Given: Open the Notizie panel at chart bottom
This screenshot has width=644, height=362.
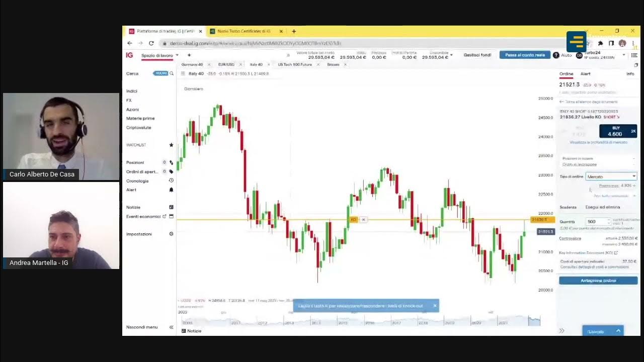Looking at the screenshot, I should [192, 331].
